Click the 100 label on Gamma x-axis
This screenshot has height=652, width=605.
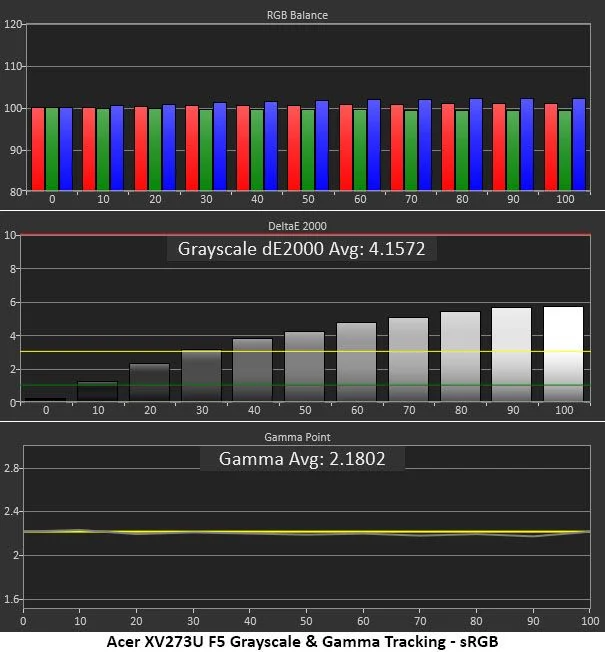590,621
